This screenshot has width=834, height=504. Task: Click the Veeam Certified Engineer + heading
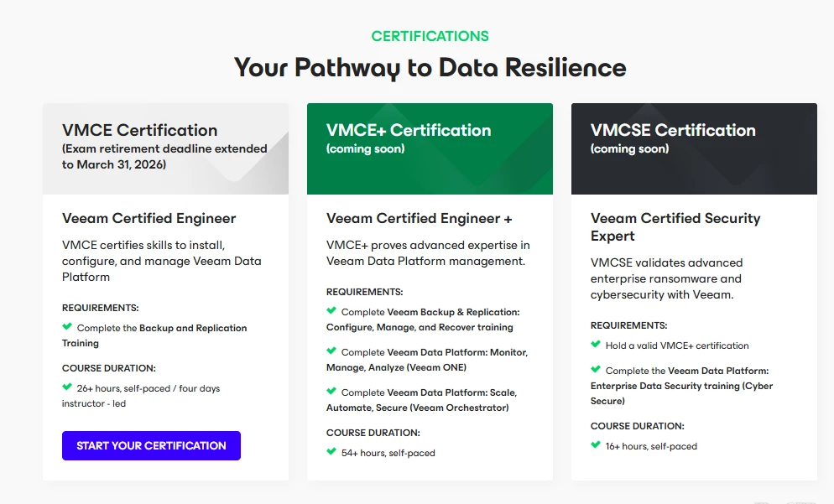tap(419, 219)
